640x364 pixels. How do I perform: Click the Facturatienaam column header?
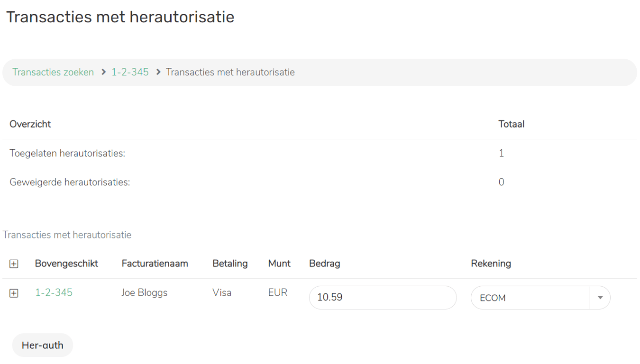[155, 264]
